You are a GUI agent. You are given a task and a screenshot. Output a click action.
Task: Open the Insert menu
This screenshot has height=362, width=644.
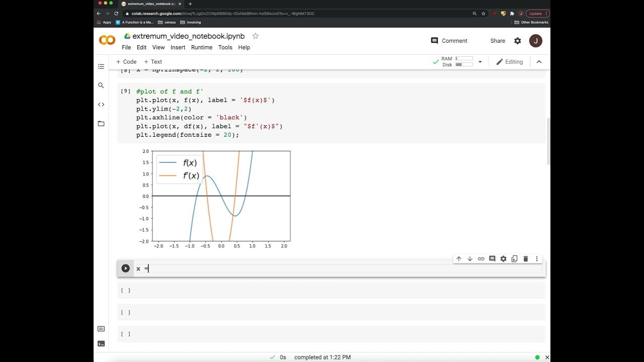[178, 47]
